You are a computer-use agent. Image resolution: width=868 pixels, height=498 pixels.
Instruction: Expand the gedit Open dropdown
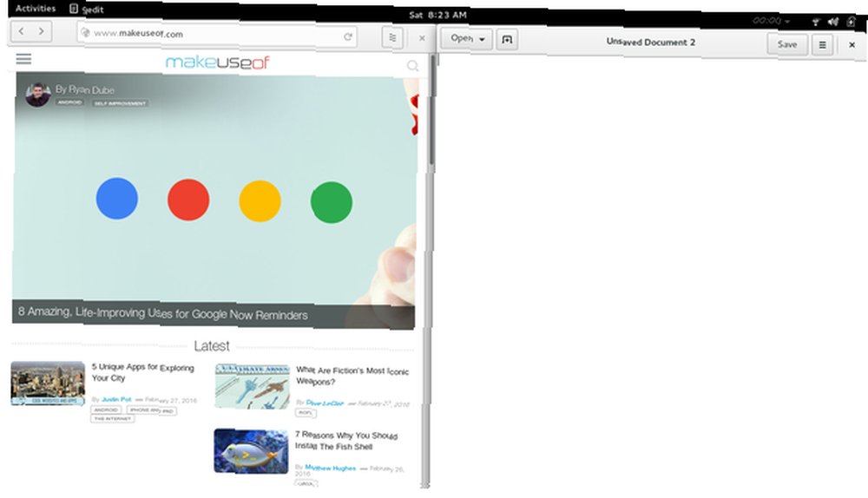point(467,38)
